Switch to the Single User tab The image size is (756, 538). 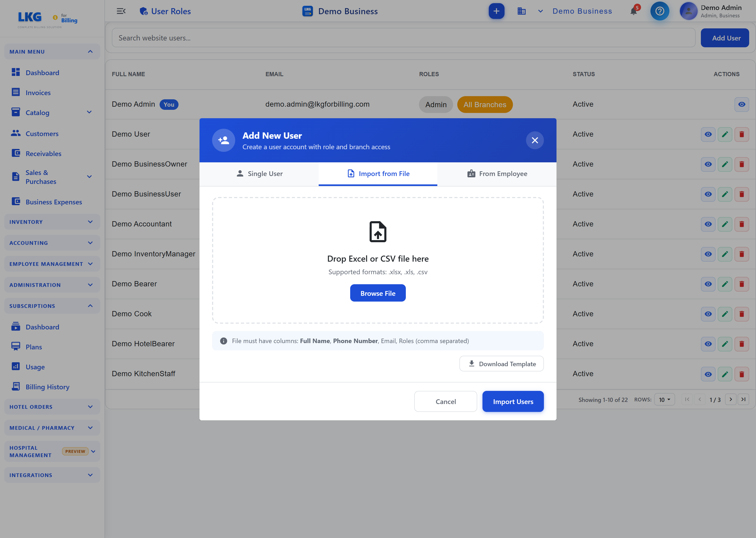coord(259,174)
